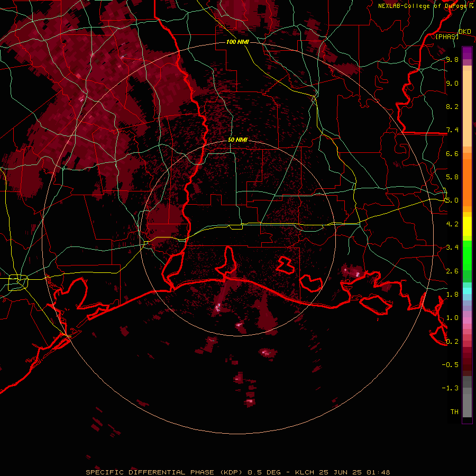Screen dimensions: 476x476
Task: Pick the green color bar segment near 3.4
Action: pyautogui.click(x=467, y=254)
